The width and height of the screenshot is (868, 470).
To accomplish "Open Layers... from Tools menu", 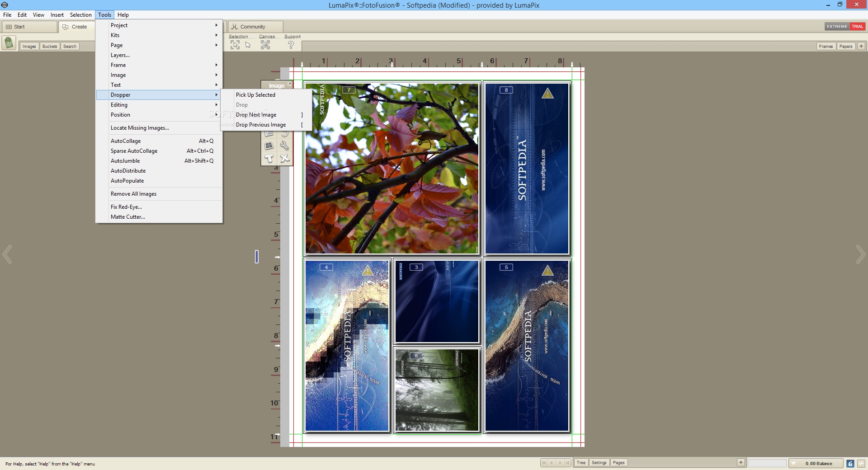I will click(159, 55).
